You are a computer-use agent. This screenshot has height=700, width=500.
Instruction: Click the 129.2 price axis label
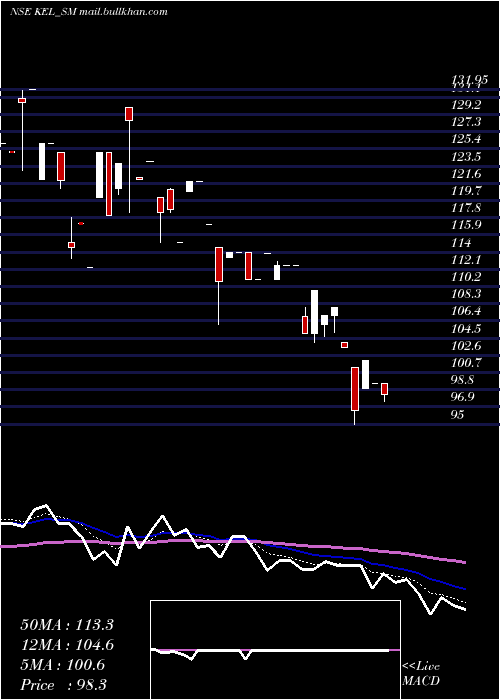click(466, 105)
